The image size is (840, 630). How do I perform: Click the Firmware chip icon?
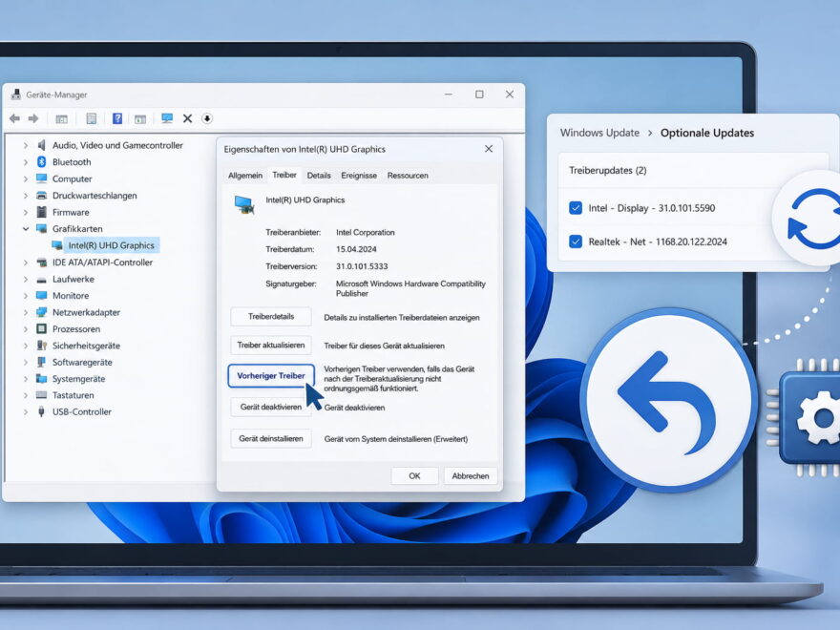[x=41, y=212]
